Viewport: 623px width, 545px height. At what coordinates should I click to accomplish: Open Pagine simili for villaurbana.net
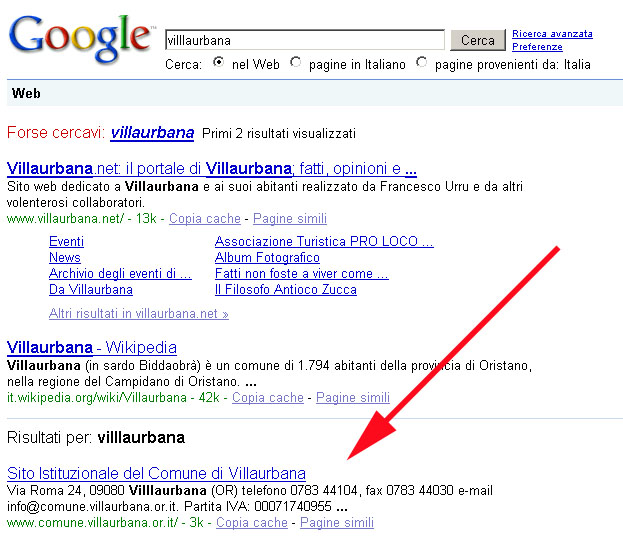[290, 218]
